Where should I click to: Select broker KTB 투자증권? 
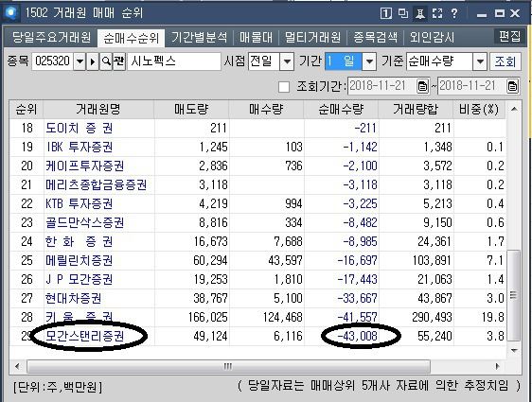point(79,203)
